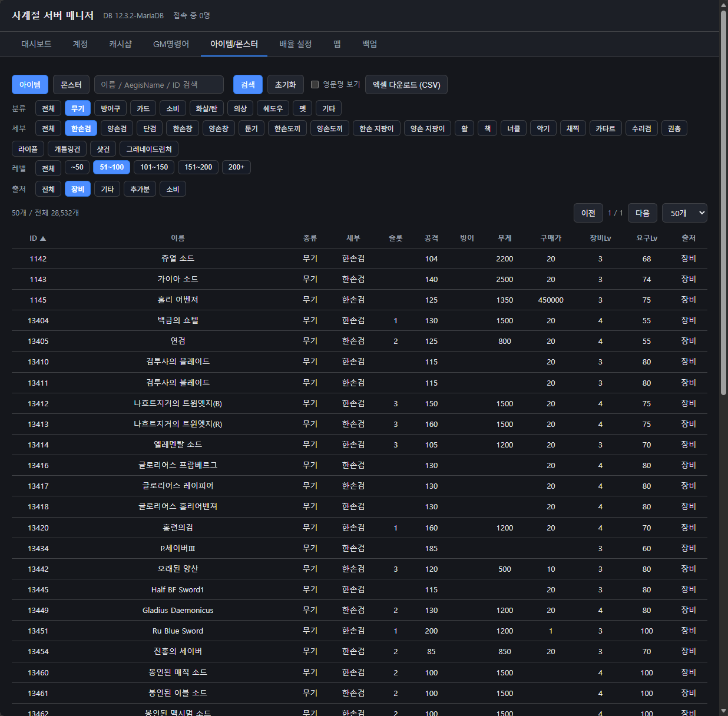This screenshot has height=716, width=728.
Task: Click the scrollbar up arrow
Action: point(724,5)
